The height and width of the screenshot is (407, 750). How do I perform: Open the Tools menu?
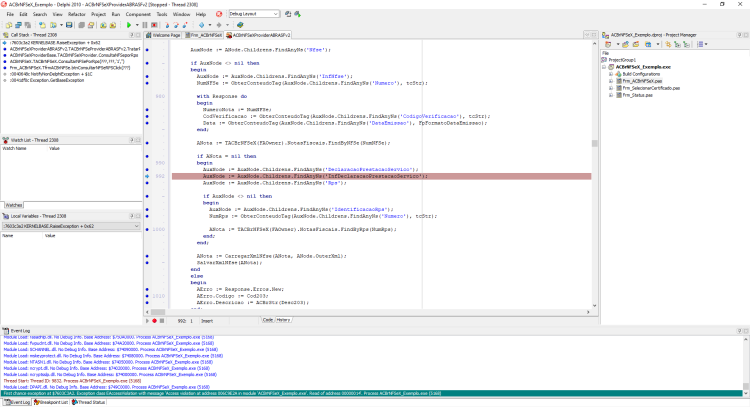click(x=162, y=14)
